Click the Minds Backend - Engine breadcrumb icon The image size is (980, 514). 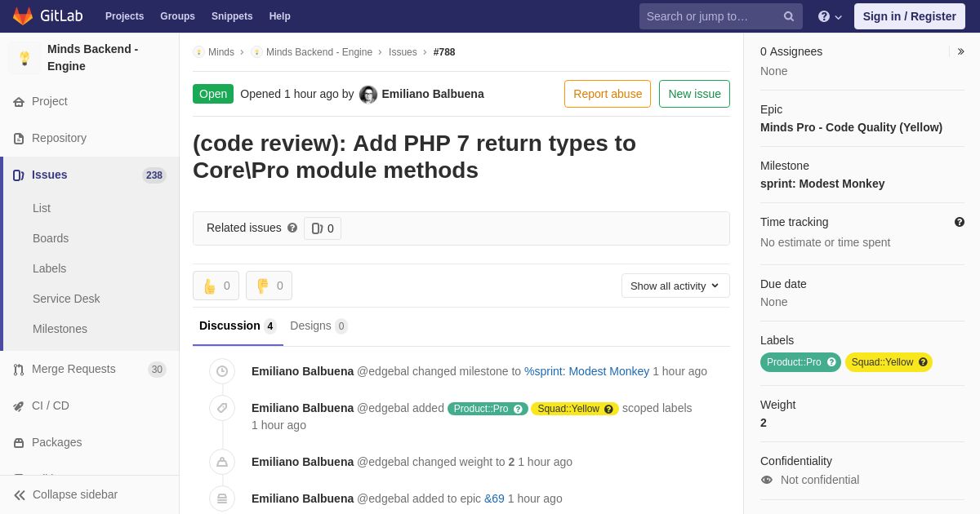256,52
